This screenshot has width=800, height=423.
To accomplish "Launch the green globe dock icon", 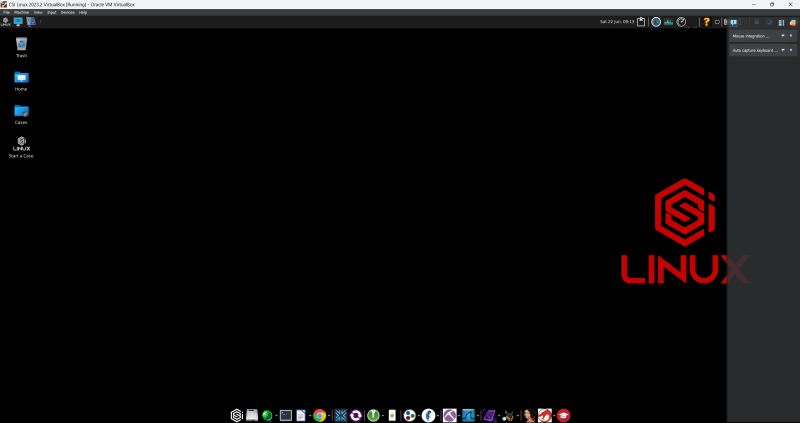I will 267,416.
